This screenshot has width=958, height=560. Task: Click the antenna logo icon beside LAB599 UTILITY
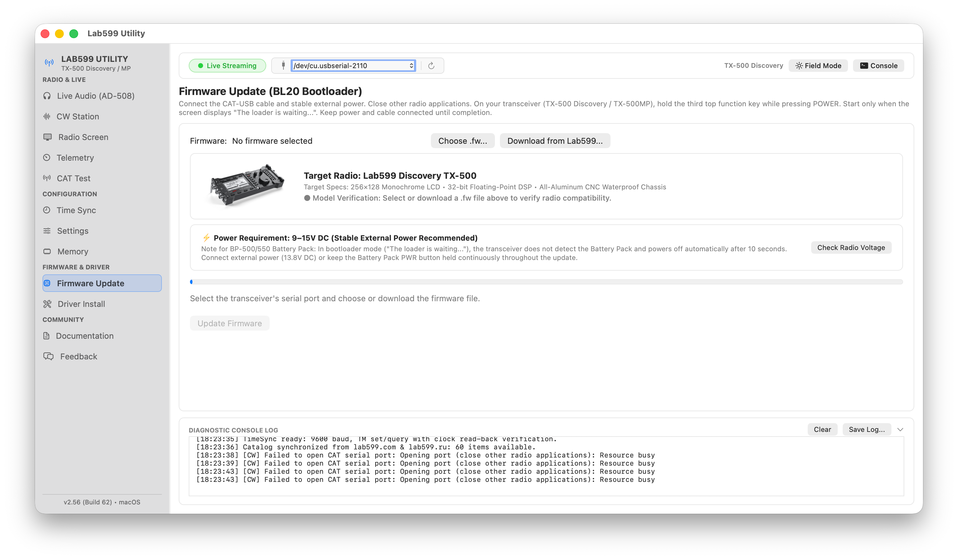49,62
